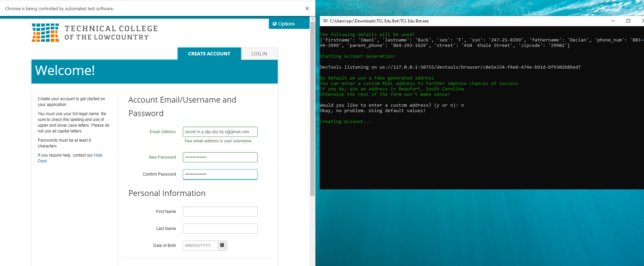
Task: Follow the Help Desk link
Action: coord(98,155)
